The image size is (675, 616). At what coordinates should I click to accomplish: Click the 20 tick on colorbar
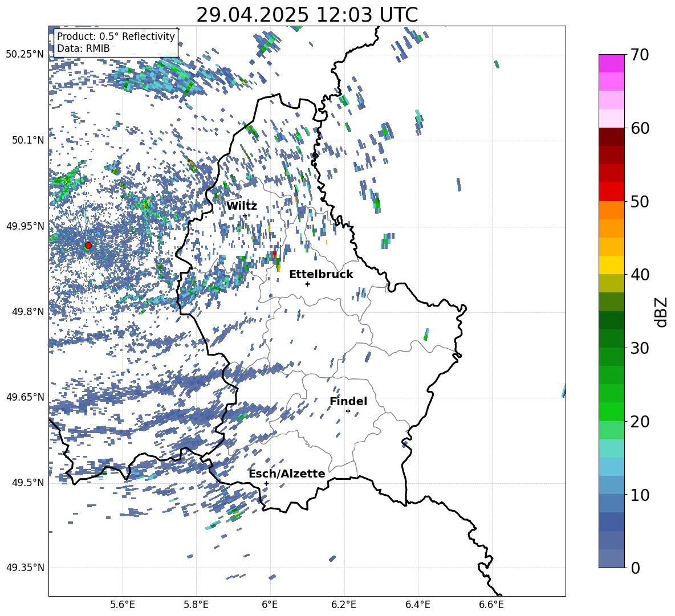pos(640,422)
